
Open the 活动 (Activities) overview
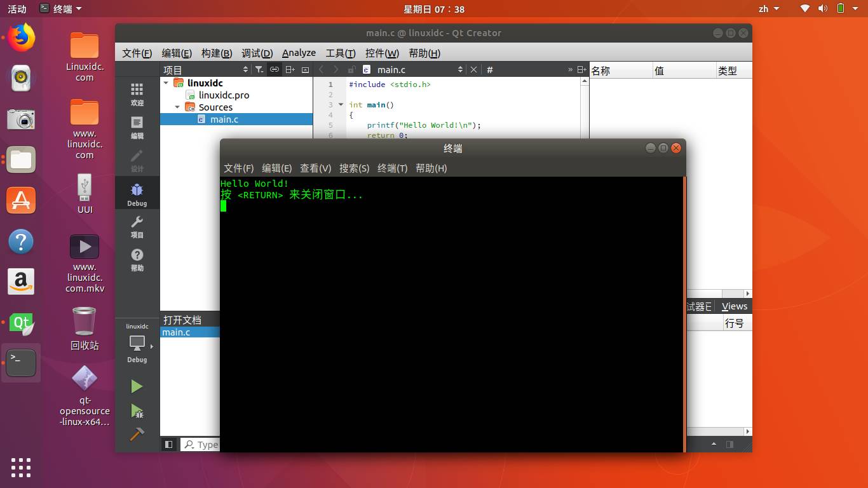(17, 9)
